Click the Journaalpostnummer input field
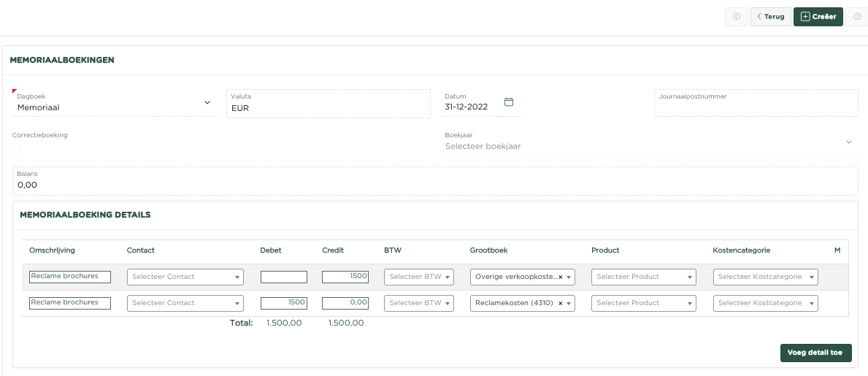 coord(756,107)
